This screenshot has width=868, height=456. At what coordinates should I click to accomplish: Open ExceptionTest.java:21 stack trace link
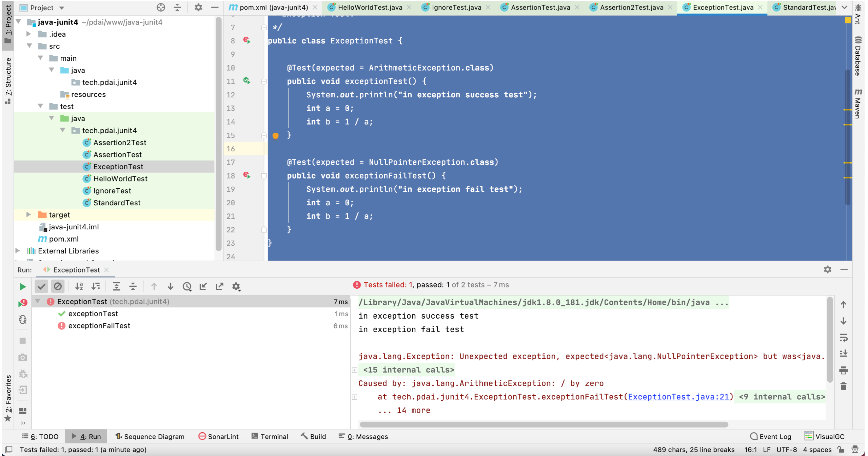click(678, 397)
